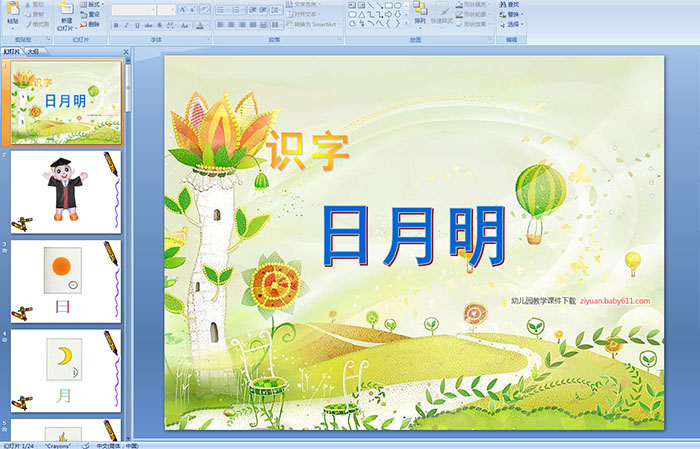Toggle Align Text Left
This screenshot has width=700, height=449.
[220, 25]
